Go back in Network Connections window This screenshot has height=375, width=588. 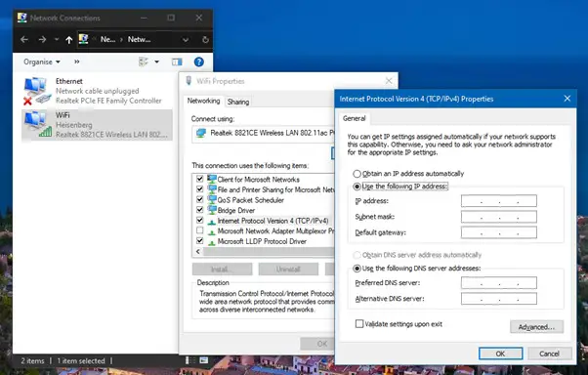pyautogui.click(x=24, y=39)
